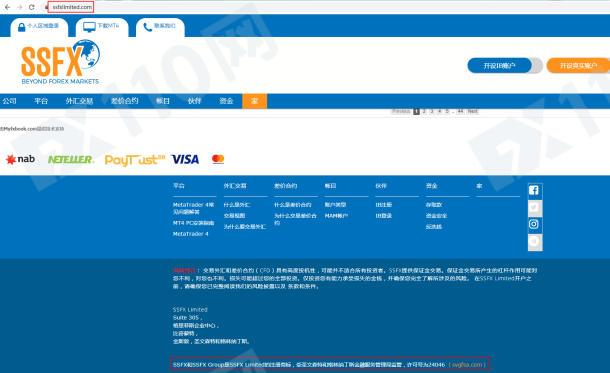Screen dimensions: 610x373
Task: Open the svgfsa.com regulator link
Action: pos(467,365)
